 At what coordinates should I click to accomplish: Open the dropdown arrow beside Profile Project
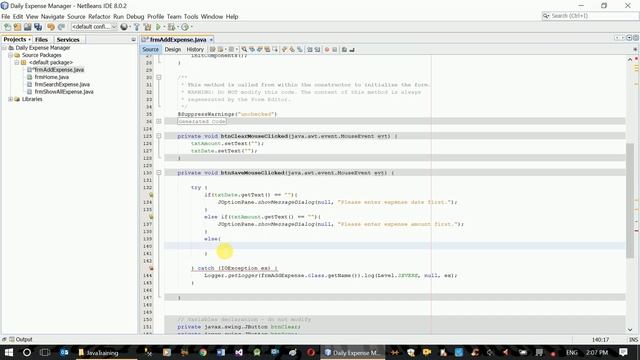[x=191, y=27]
